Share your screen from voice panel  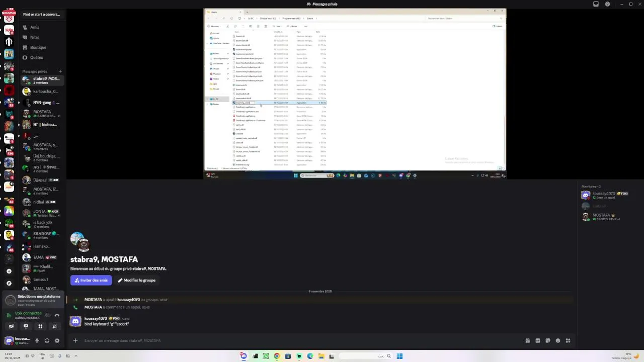coord(26,326)
